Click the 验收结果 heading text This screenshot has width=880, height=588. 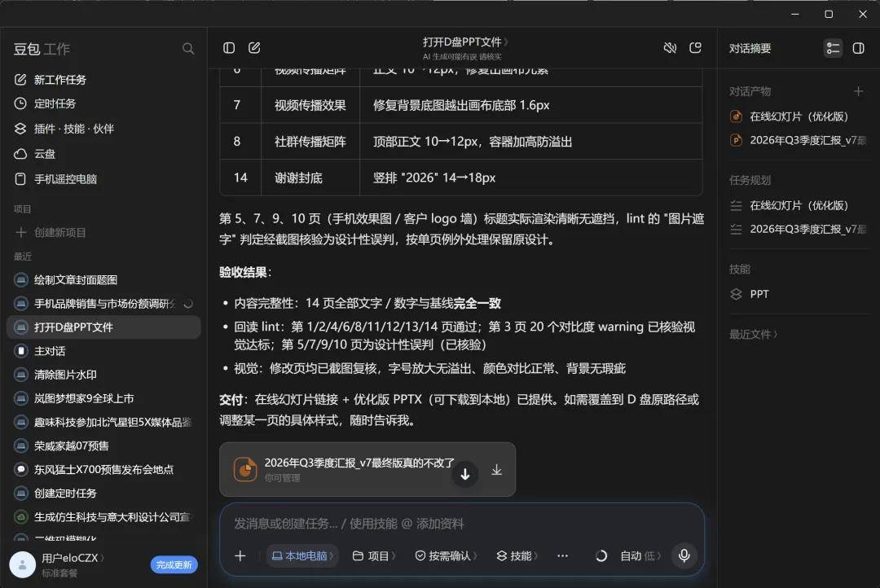[x=243, y=272]
